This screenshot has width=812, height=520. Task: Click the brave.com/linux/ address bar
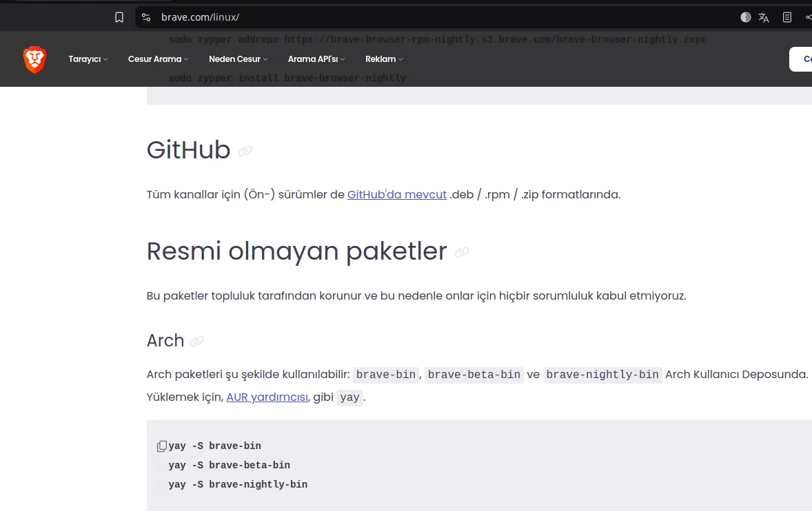[435, 18]
